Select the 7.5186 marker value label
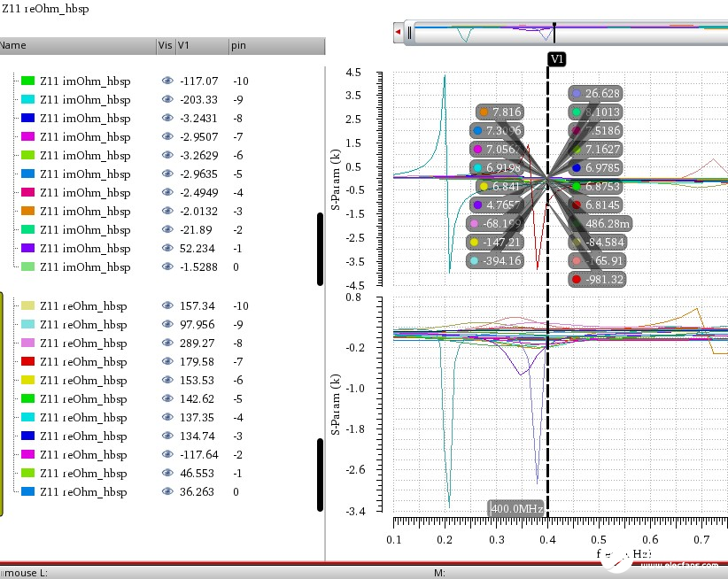This screenshot has height=579, width=728. (596, 130)
